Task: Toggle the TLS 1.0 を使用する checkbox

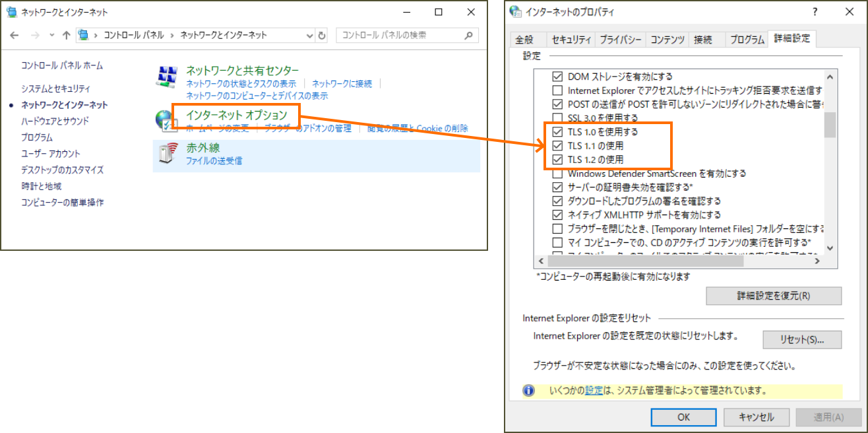Action: click(x=557, y=132)
